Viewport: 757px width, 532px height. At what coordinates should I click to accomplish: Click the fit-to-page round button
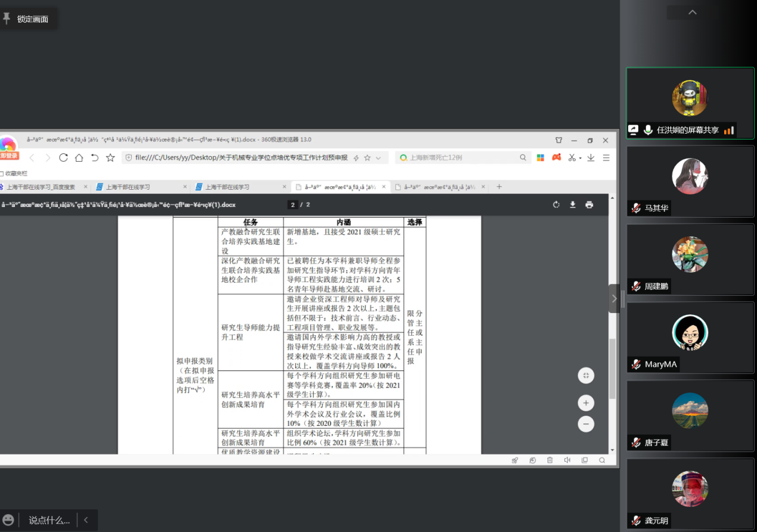(586, 375)
